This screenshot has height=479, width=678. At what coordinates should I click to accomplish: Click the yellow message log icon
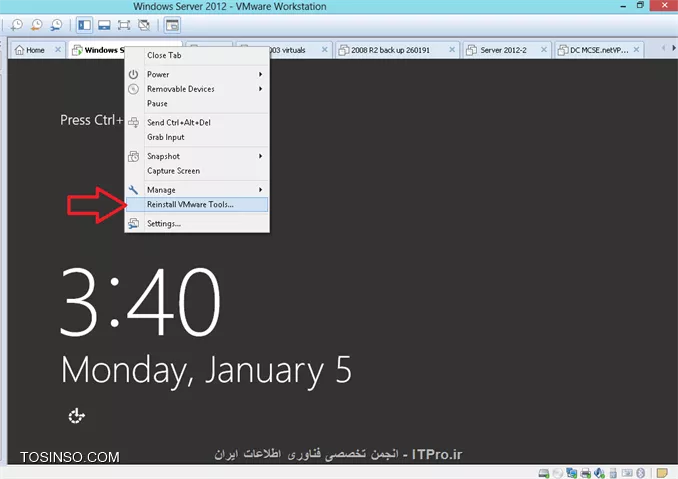pos(662,473)
